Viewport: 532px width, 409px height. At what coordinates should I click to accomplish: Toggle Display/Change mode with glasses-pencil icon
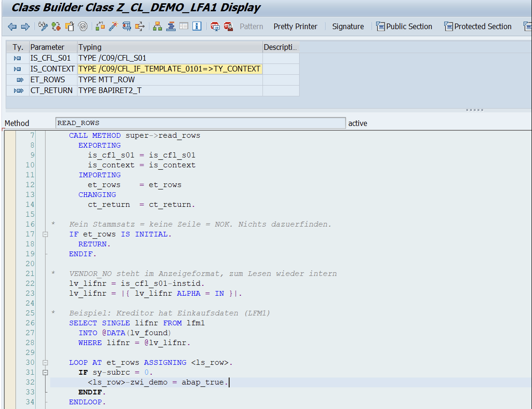tap(43, 26)
